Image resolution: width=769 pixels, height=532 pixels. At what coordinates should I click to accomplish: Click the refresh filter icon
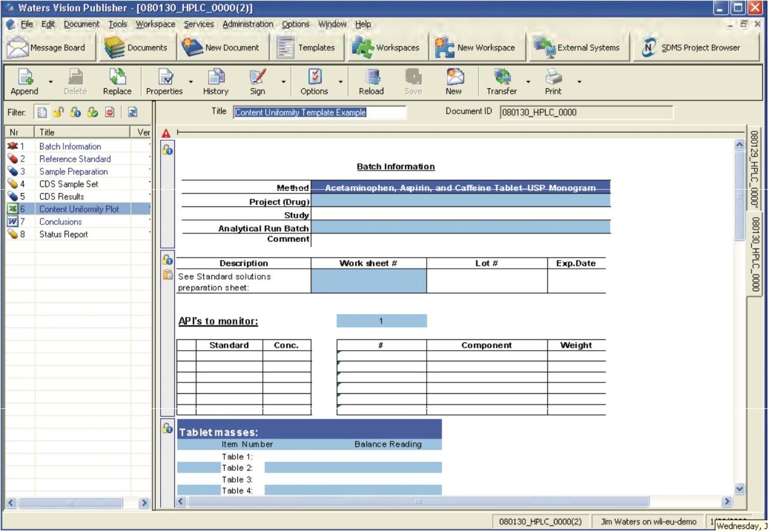click(133, 112)
